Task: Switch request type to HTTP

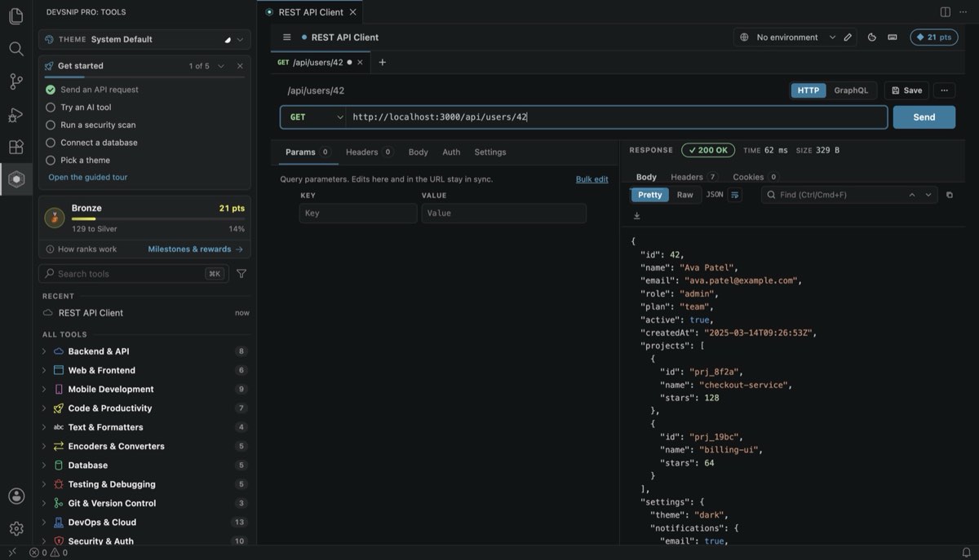Action: [808, 90]
